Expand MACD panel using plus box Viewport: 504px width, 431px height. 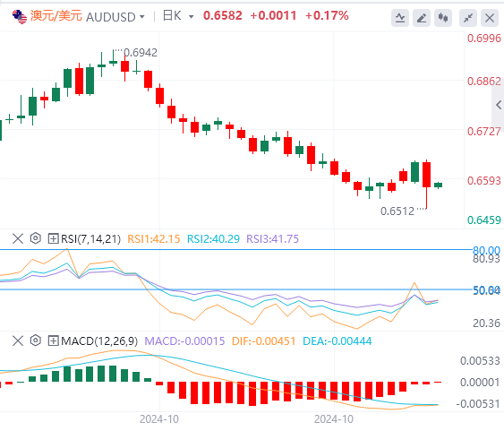pos(53,340)
